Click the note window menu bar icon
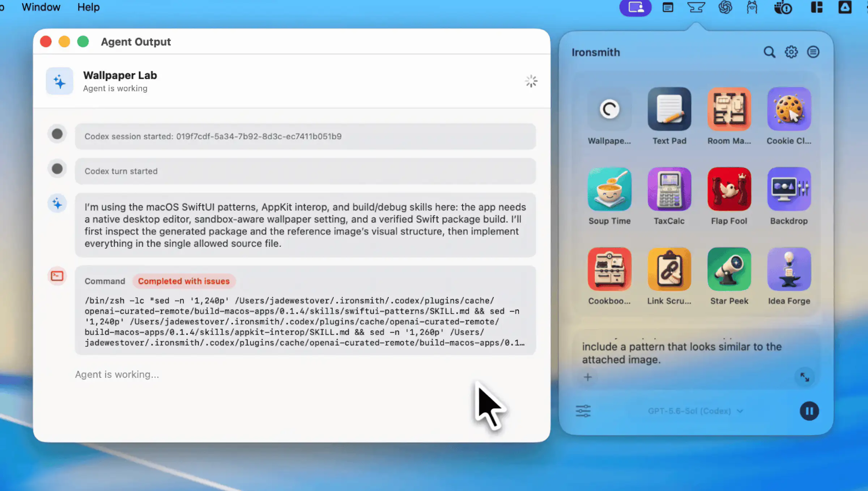This screenshot has height=491, width=868. 668,7
